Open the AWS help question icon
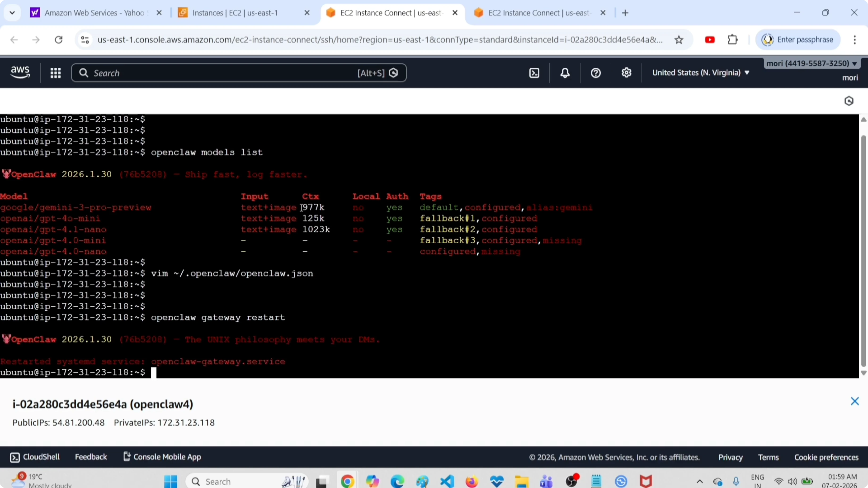This screenshot has width=868, height=488. click(596, 73)
